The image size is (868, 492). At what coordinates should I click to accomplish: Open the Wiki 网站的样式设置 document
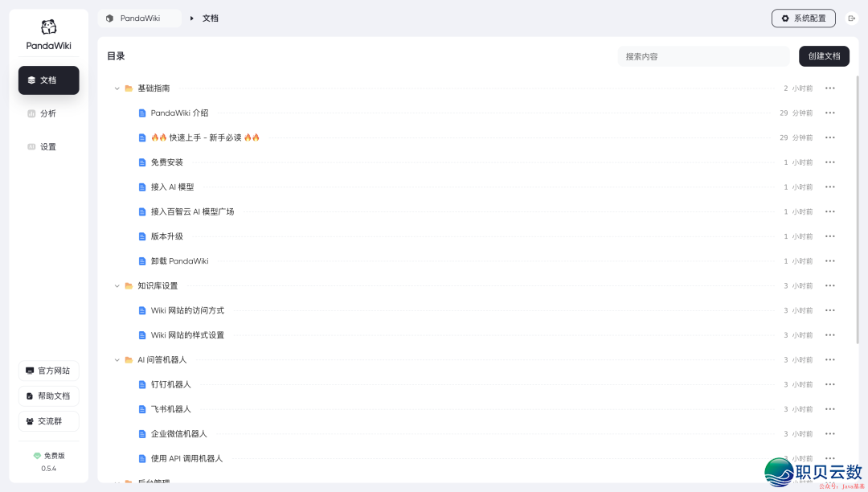click(187, 335)
